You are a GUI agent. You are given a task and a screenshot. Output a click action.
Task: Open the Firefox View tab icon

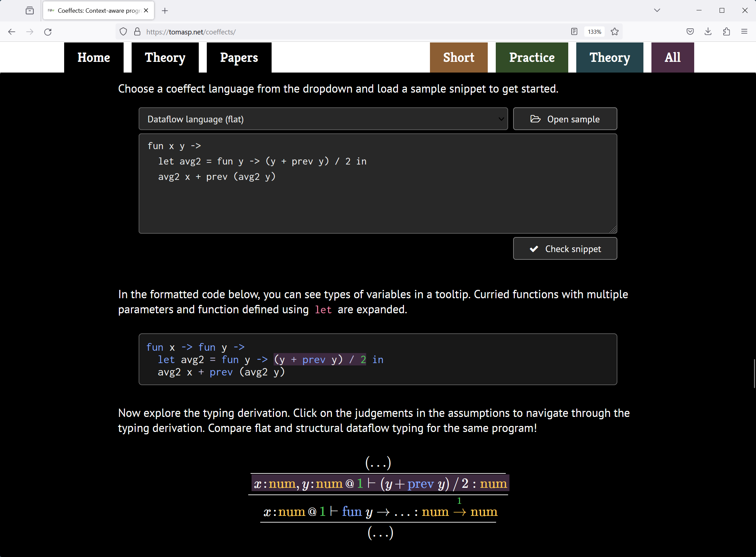coord(30,10)
